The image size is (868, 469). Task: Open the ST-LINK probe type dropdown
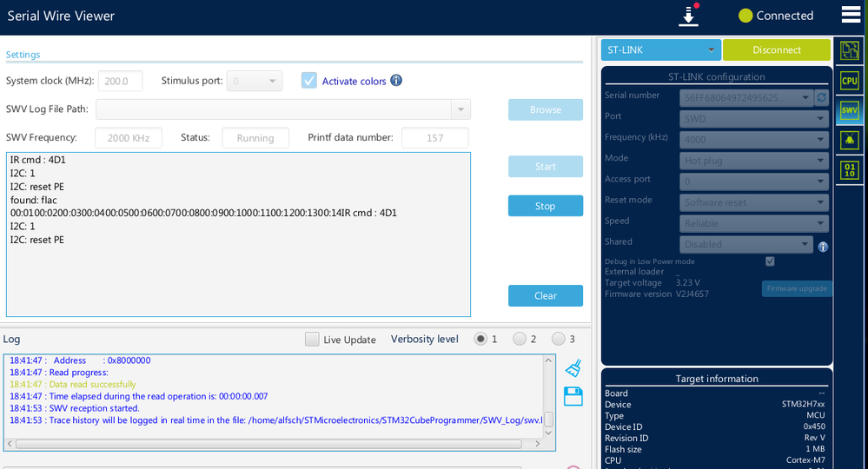pos(661,50)
